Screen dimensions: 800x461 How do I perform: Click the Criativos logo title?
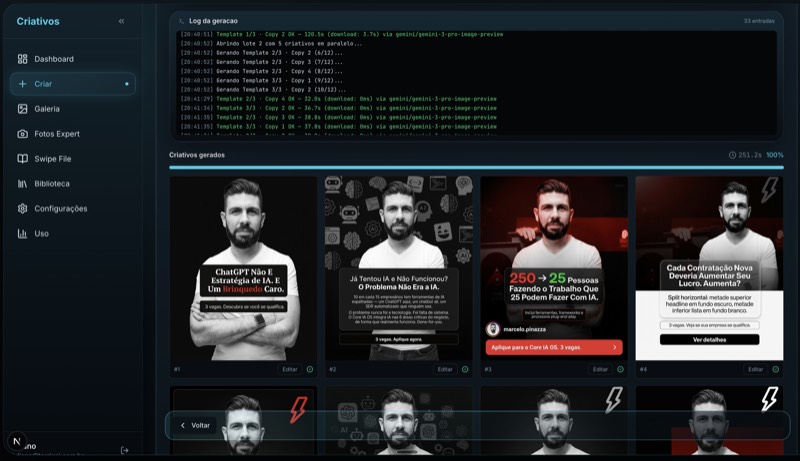click(38, 21)
